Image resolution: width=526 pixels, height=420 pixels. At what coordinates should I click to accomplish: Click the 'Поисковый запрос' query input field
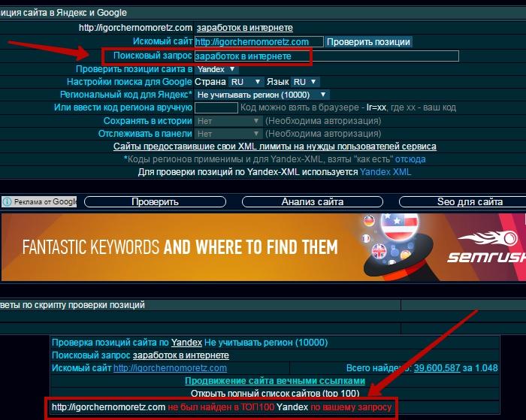tap(326, 56)
